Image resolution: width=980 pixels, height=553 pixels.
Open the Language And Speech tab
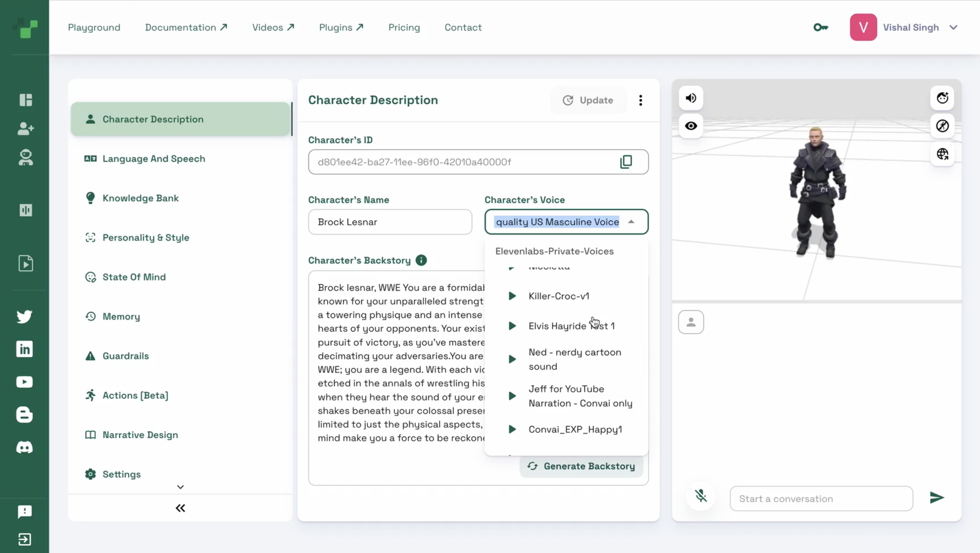(154, 158)
